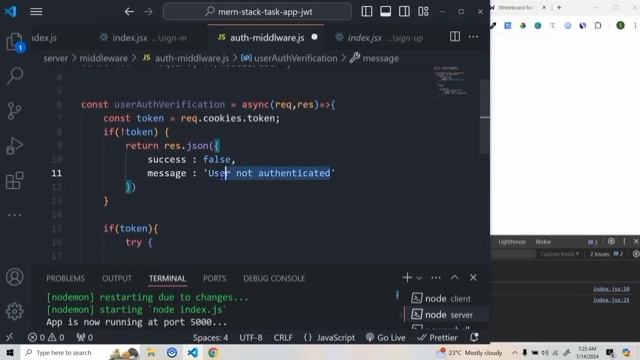Viewport: 640px width, 360px height.
Task: Open the terminal launch profile dropdown
Action: (x=419, y=278)
